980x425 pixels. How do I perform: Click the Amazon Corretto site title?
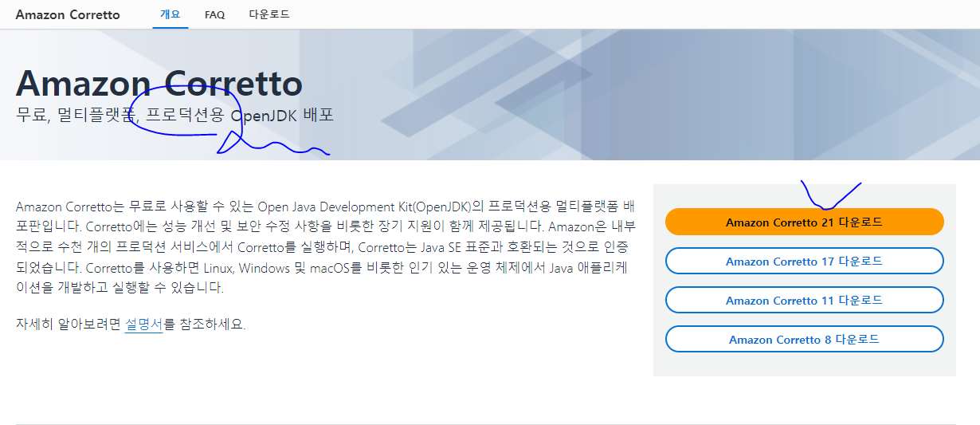pyautogui.click(x=68, y=14)
